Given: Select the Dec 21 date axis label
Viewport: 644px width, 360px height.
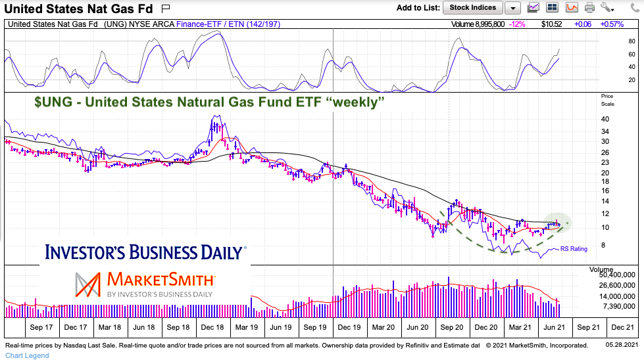Looking at the screenshot, I should 623,327.
